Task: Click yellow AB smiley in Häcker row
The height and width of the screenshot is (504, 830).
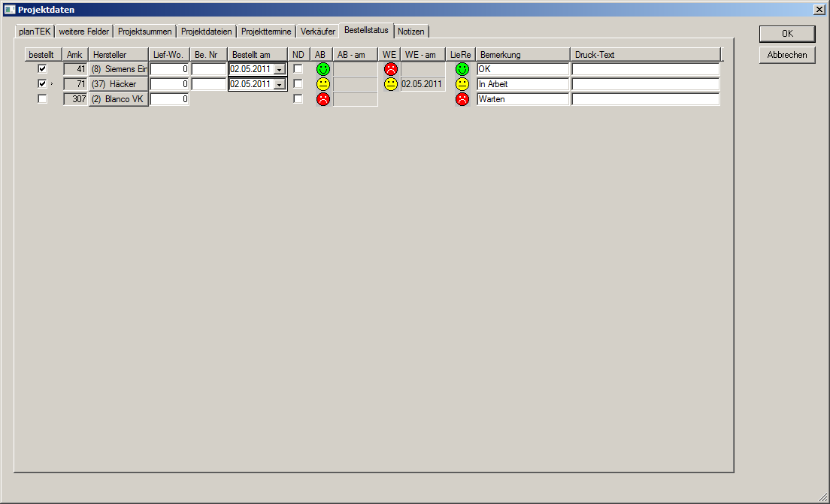Action: (x=323, y=84)
